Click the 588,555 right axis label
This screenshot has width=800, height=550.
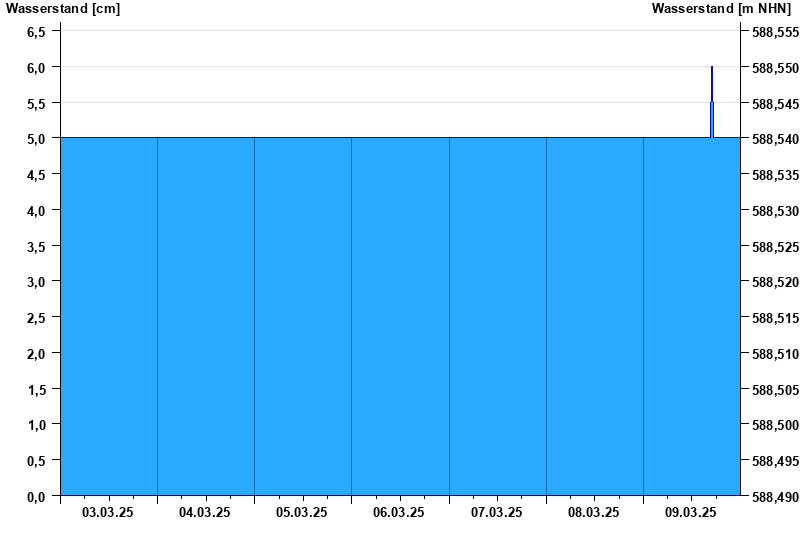click(x=775, y=31)
